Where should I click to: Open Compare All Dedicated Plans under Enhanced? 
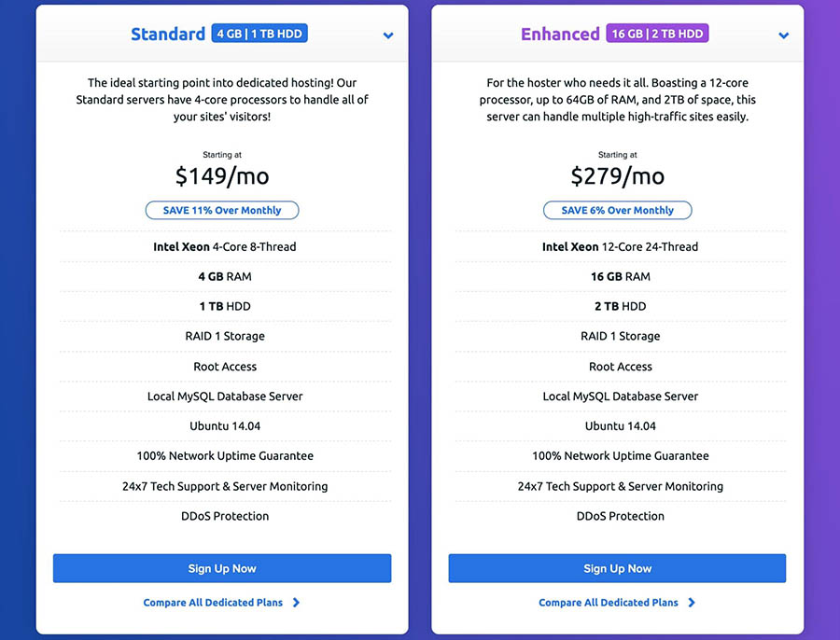click(608, 603)
